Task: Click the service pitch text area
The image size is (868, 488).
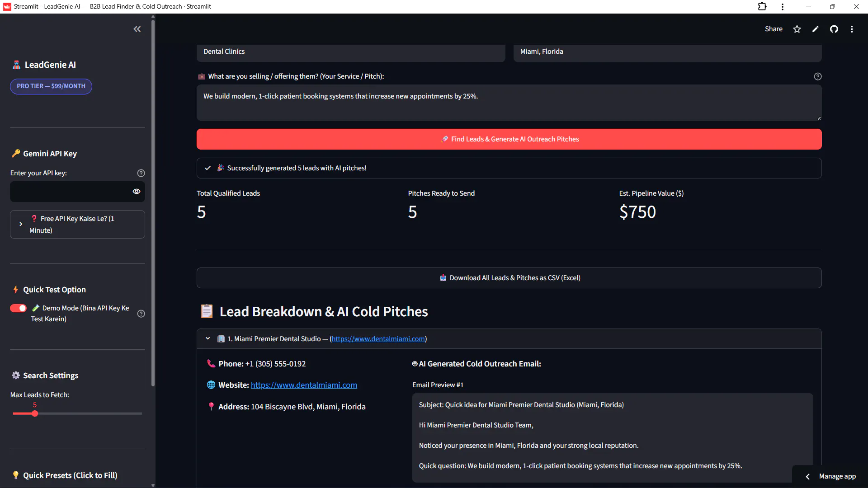Action: [509, 103]
